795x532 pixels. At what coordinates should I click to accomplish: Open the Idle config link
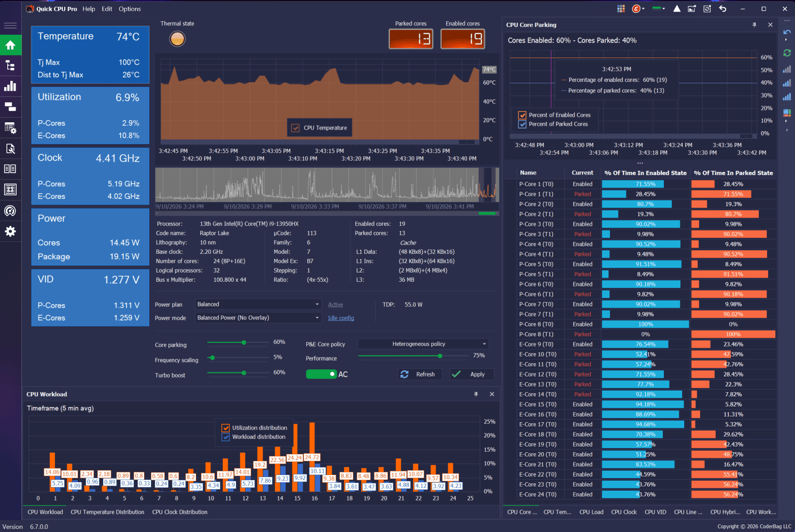(341, 318)
